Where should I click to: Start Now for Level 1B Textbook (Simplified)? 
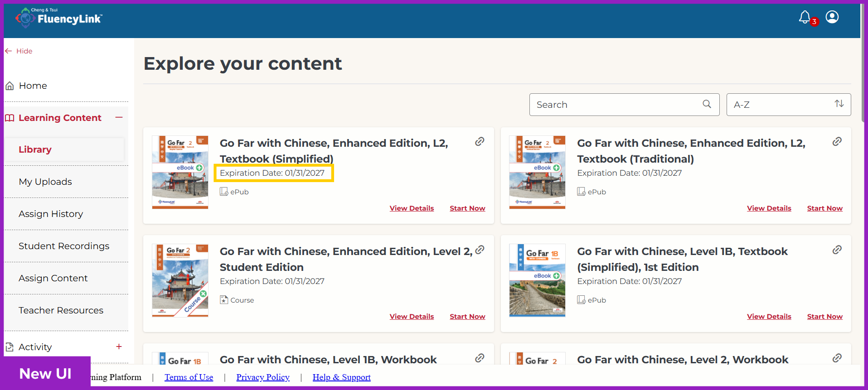824,317
